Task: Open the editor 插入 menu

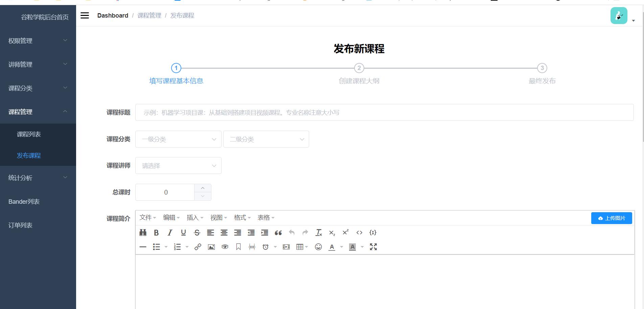Action: (195, 218)
